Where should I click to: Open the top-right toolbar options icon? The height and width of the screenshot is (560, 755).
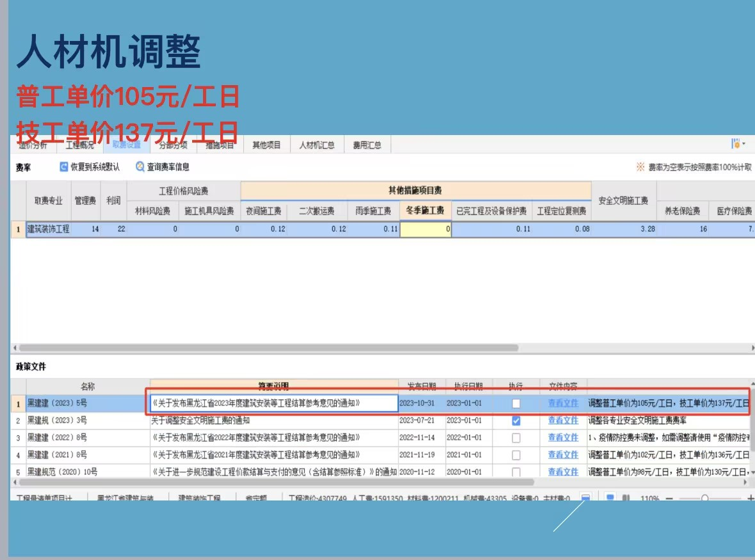737,145
